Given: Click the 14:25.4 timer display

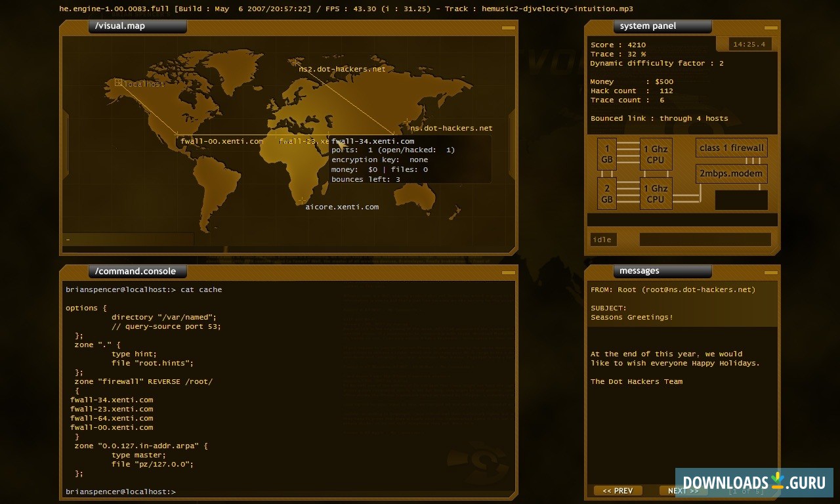Looking at the screenshot, I should click(750, 45).
